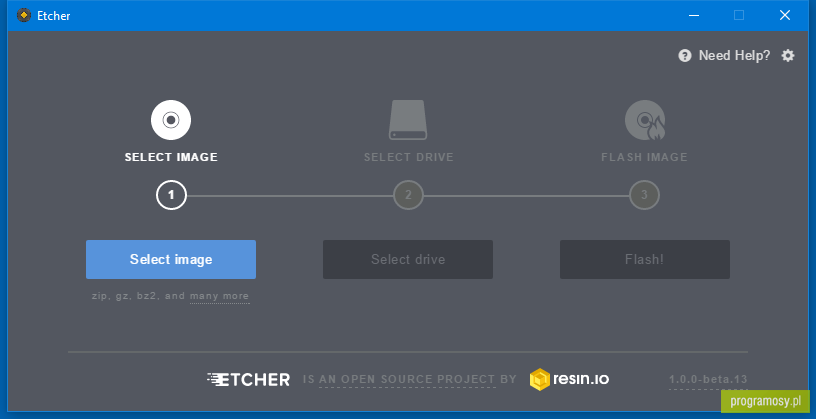This screenshot has height=419, width=816.
Task: Click step 2 circle marker
Action: [408, 196]
